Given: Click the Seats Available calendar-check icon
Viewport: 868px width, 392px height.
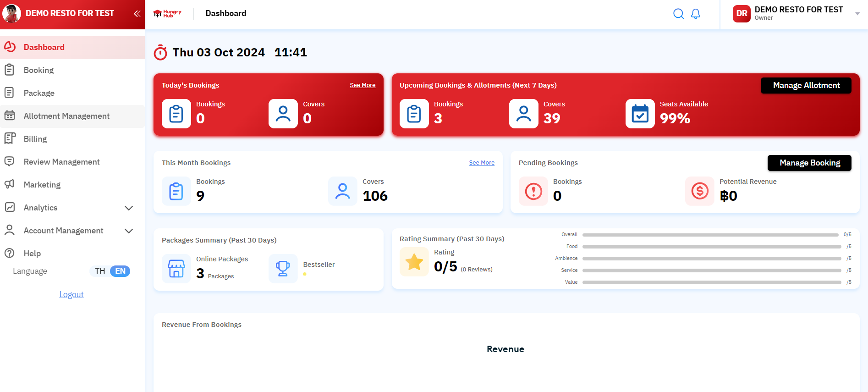Looking at the screenshot, I should coord(640,114).
